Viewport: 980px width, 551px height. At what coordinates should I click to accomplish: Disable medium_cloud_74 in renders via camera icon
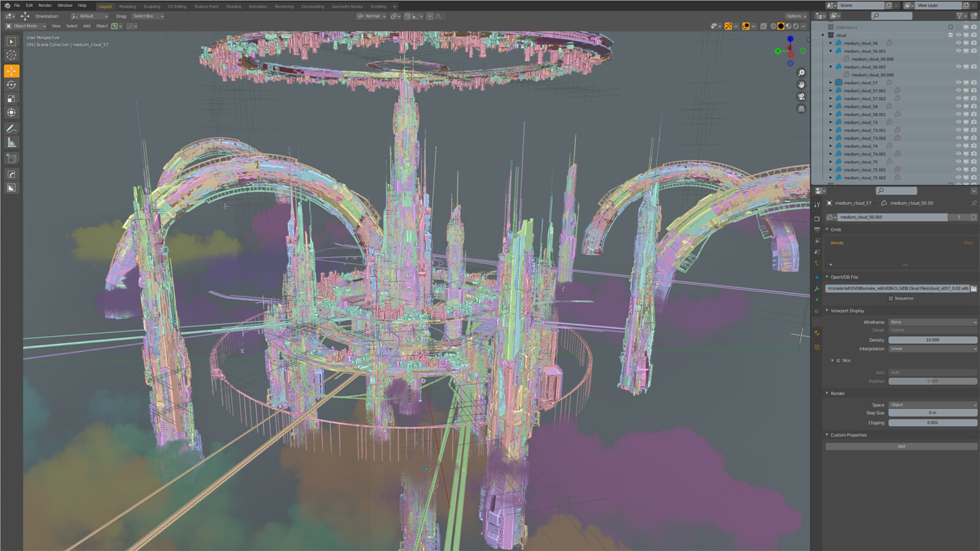tap(974, 146)
